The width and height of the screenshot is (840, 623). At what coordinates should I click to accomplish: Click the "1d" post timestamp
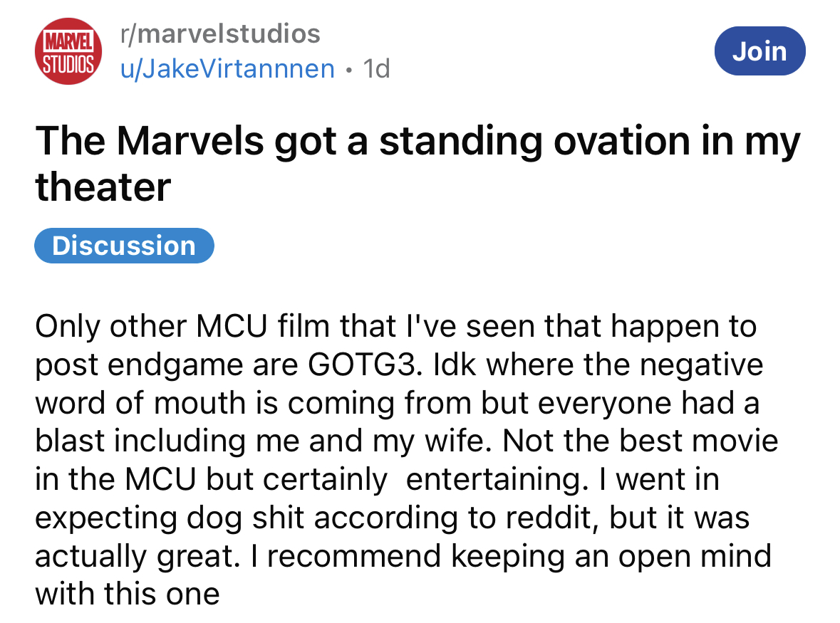(376, 69)
